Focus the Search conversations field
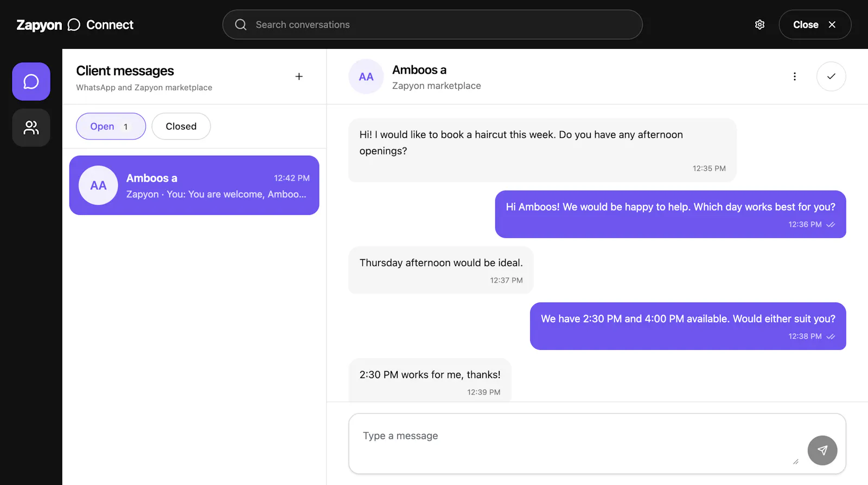The width and height of the screenshot is (868, 485). pos(432,24)
